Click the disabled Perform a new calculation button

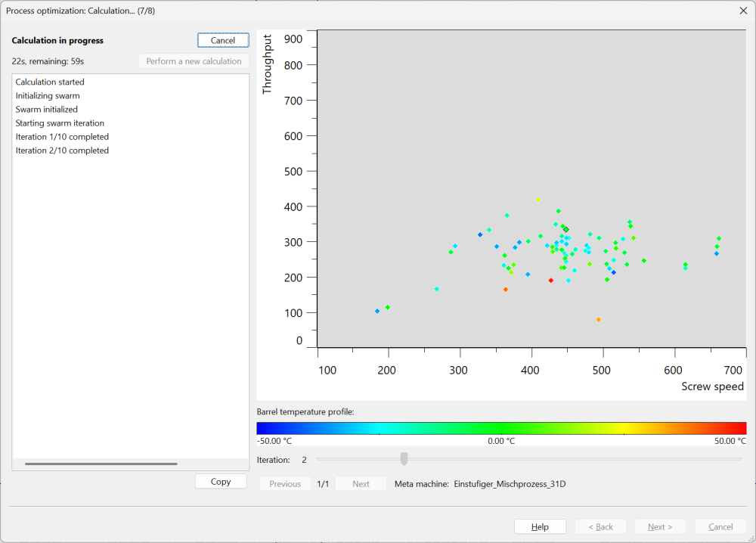[194, 61]
